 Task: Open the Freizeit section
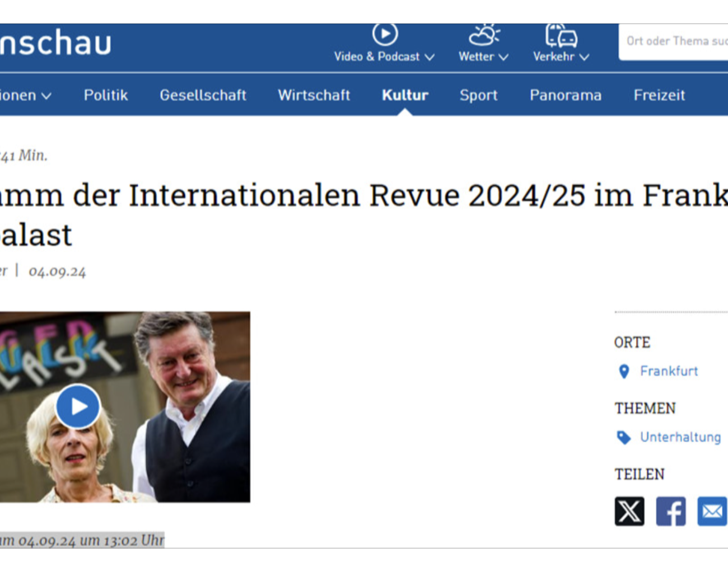coord(659,95)
